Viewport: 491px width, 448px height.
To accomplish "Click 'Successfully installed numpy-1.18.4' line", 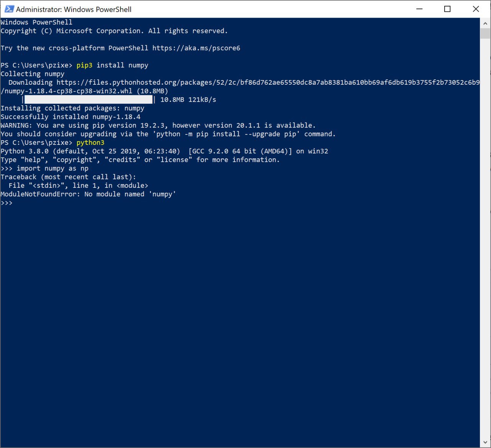I will click(71, 117).
